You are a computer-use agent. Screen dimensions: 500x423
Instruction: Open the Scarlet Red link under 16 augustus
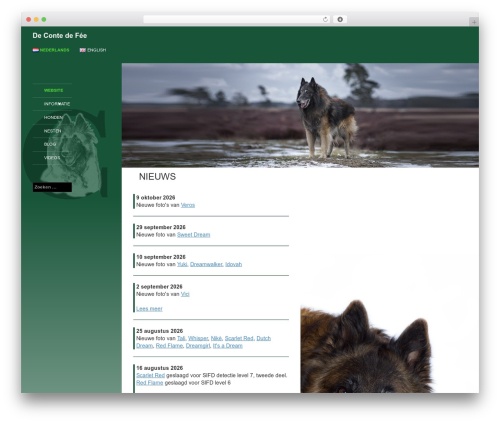click(150, 375)
